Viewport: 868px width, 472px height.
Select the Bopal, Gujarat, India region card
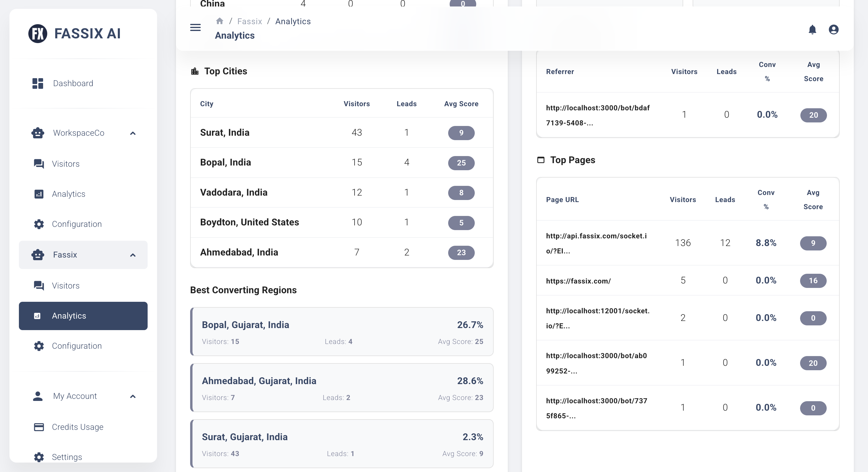342,332
